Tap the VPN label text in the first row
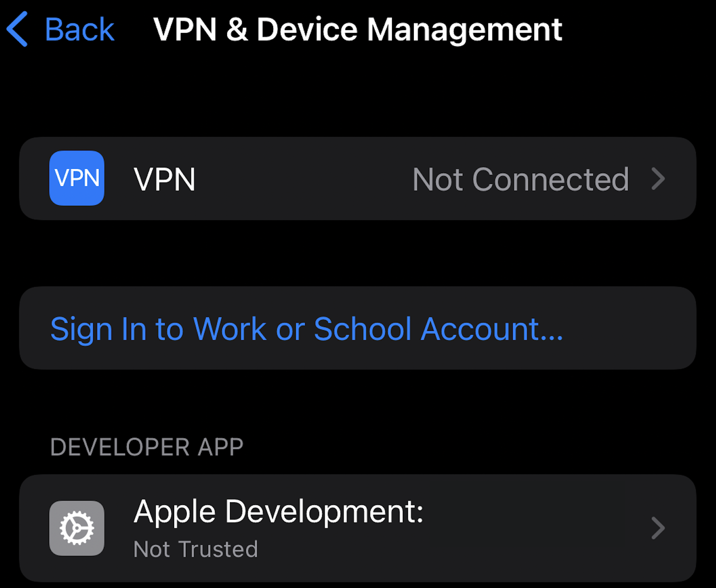The height and width of the screenshot is (588, 716). [165, 179]
